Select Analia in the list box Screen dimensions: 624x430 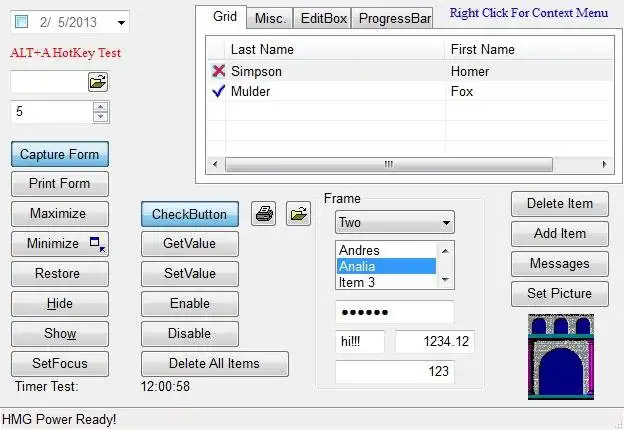pyautogui.click(x=386, y=266)
